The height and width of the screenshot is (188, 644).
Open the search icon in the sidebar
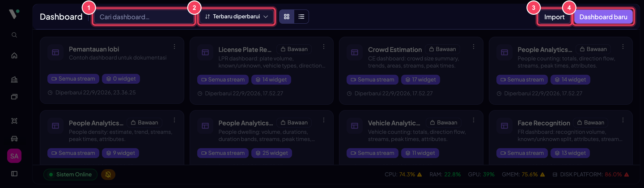click(x=14, y=35)
